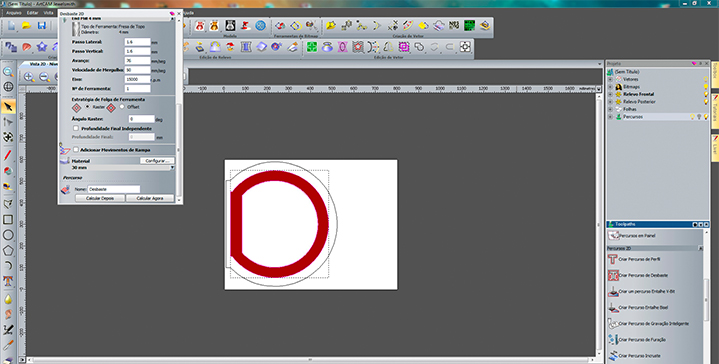Click the blue circular model icon

coord(260,25)
